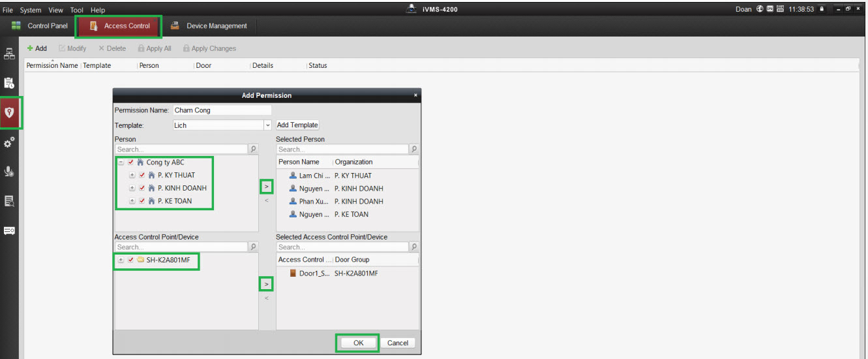The width and height of the screenshot is (868, 359).
Task: Close the Add Permission dialog with X
Action: (x=415, y=95)
